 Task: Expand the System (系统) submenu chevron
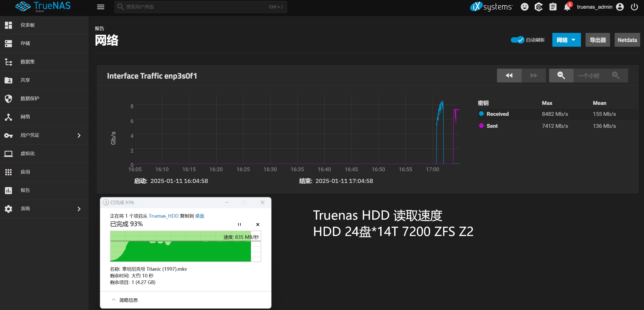click(79, 209)
